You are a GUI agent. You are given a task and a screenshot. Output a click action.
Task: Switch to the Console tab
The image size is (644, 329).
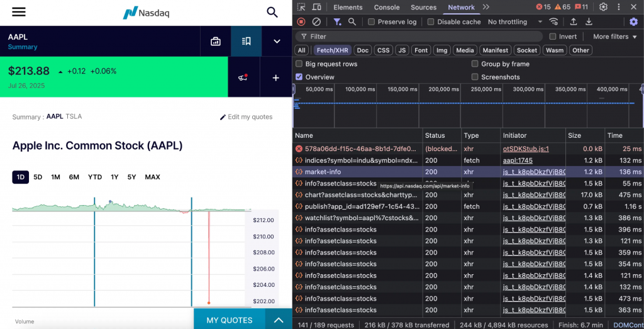(387, 8)
